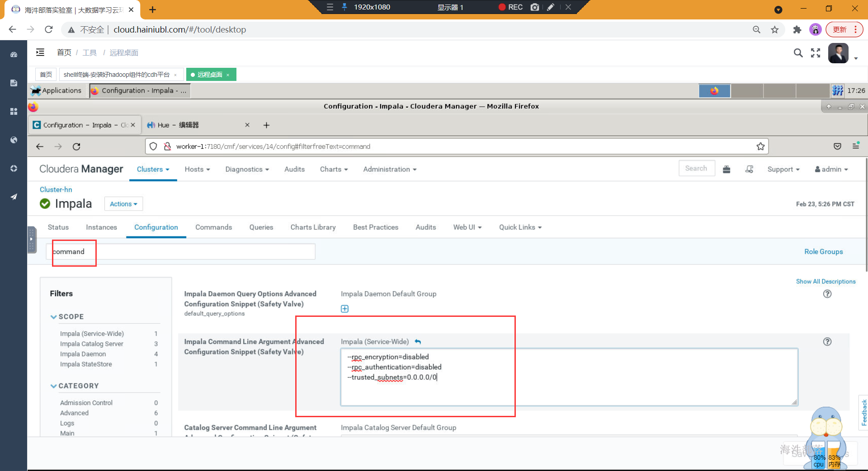
Task: Open the Support dropdown
Action: [x=783, y=169]
